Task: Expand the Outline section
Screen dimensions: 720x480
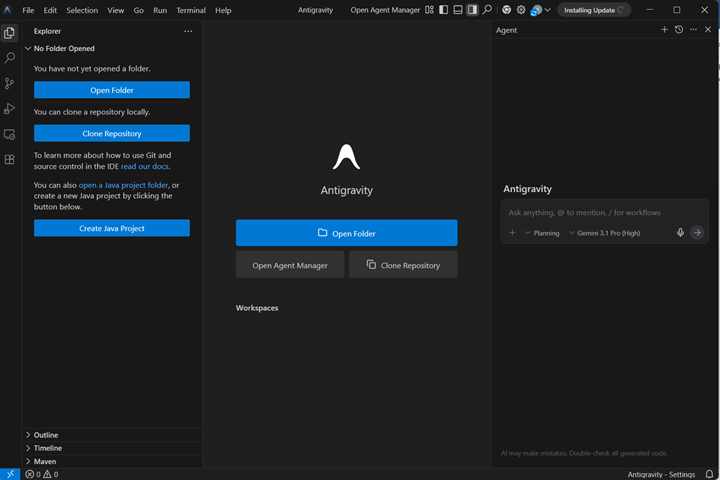Action: (x=46, y=435)
